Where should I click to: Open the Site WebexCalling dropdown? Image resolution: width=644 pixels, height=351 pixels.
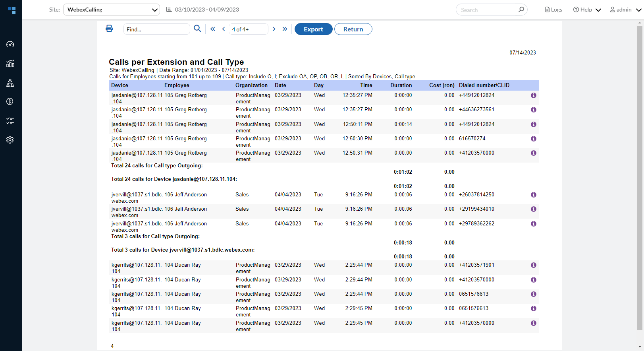click(112, 10)
